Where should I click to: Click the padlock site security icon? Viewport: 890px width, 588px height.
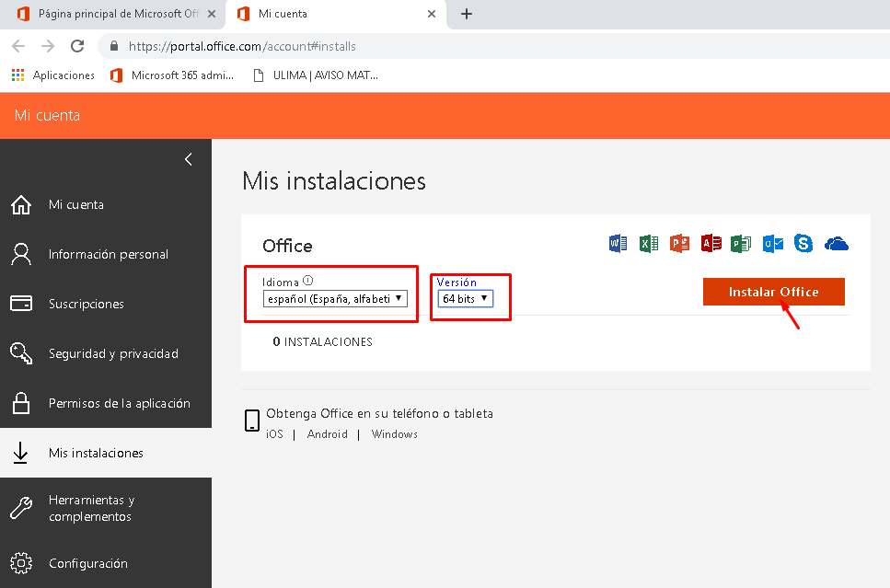(114, 46)
